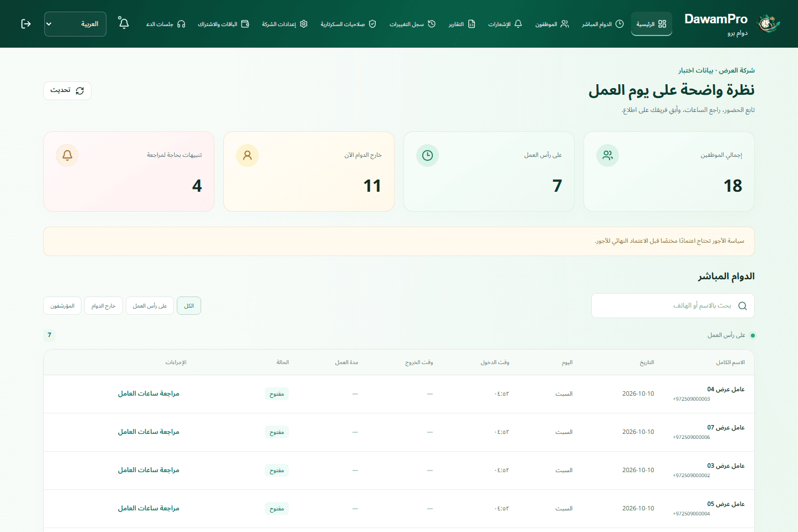This screenshot has width=798, height=532.
Task: Click the company settings gear icon
Action: [x=304, y=24]
